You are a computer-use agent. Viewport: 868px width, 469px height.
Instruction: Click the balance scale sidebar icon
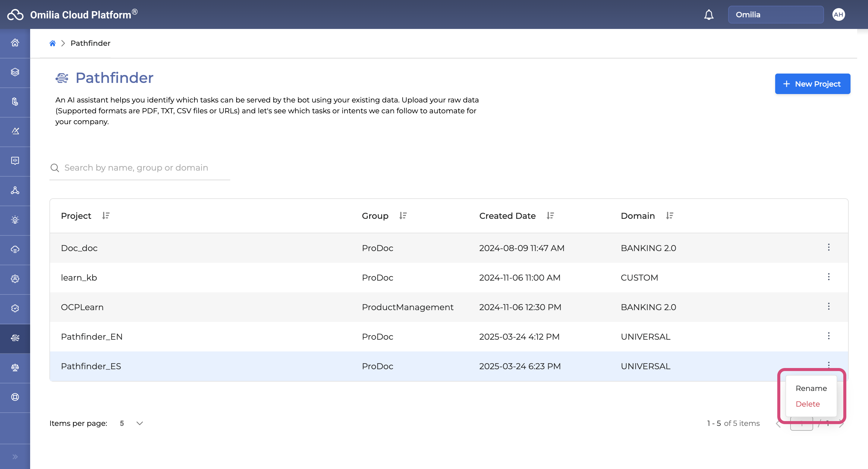[15, 367]
